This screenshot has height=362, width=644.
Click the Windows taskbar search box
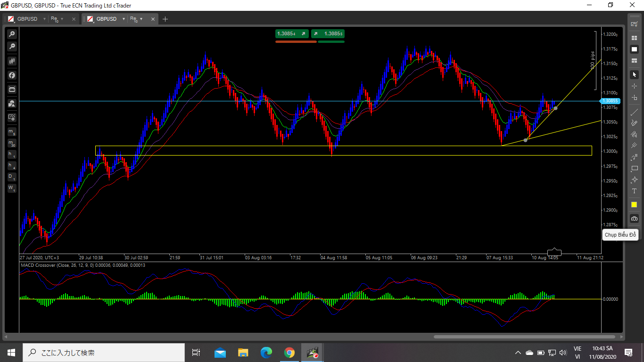tap(103, 353)
